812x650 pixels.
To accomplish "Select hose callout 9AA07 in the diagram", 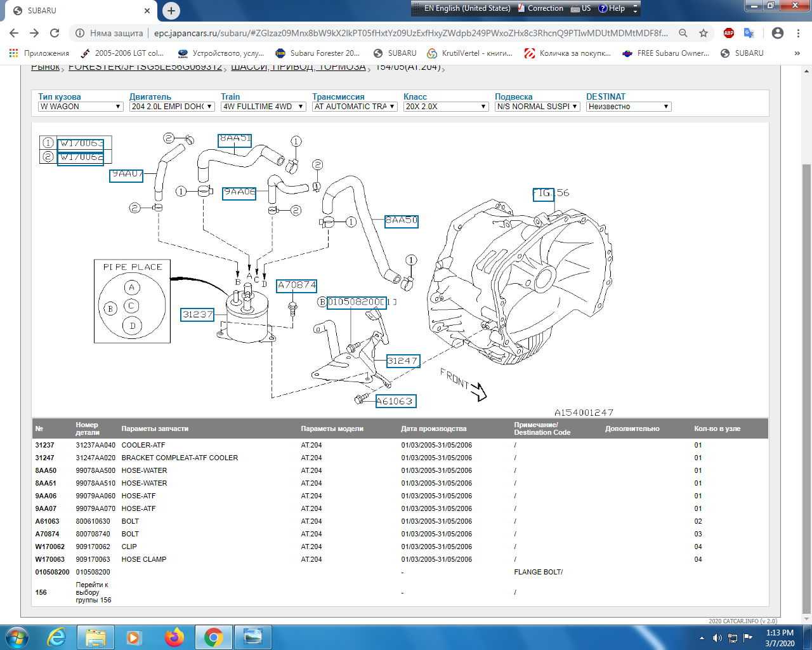I will coord(126,175).
